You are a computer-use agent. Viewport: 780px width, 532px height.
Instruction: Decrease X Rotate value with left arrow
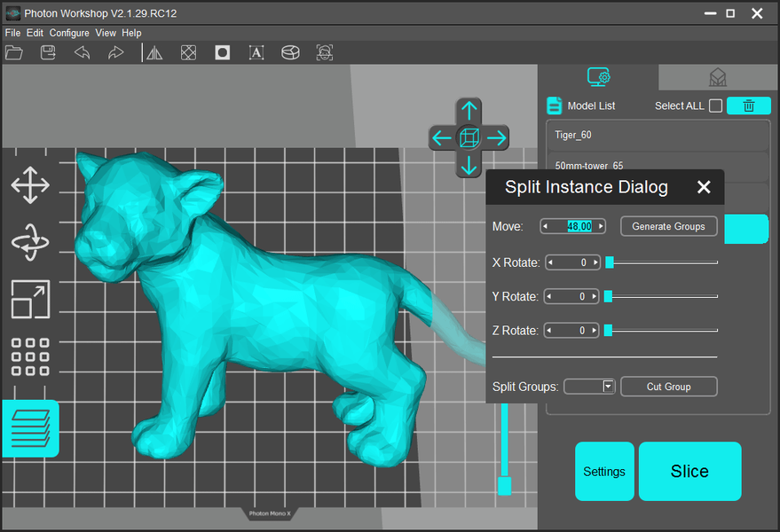(x=550, y=262)
